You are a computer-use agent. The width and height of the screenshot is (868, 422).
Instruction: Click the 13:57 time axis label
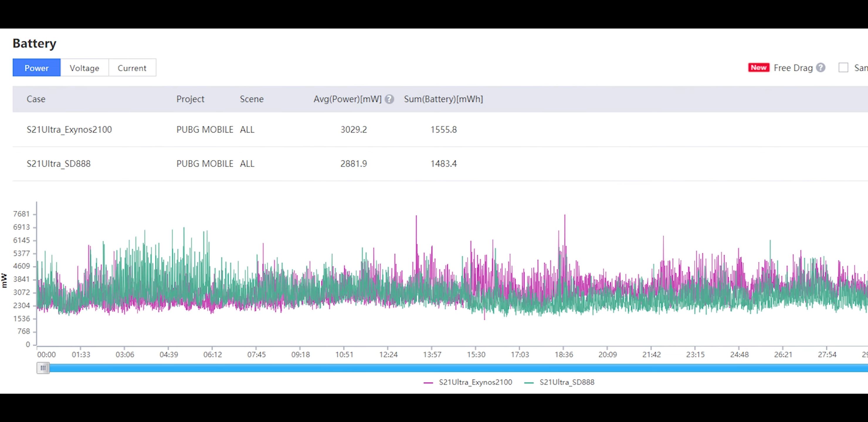click(432, 355)
